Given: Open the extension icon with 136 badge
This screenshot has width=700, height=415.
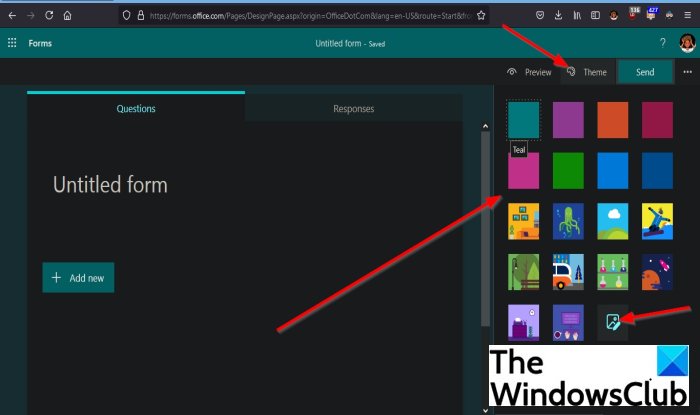Looking at the screenshot, I should [x=633, y=14].
